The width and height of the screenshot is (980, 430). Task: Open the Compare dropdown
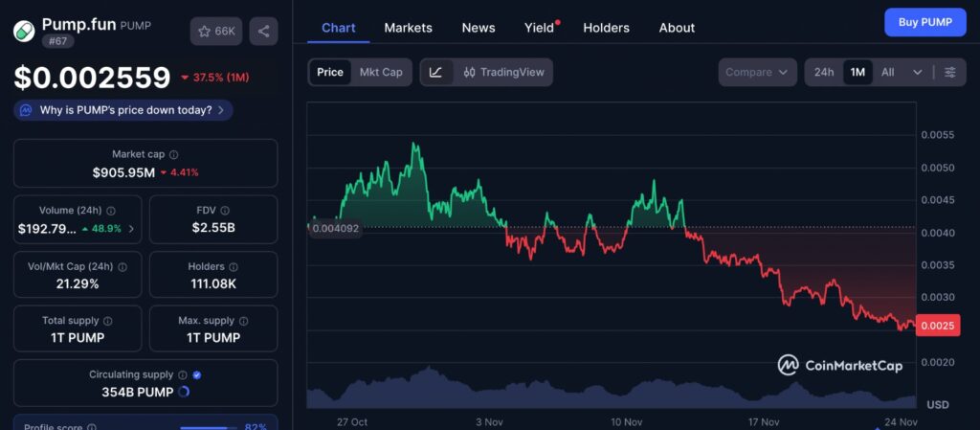(758, 73)
